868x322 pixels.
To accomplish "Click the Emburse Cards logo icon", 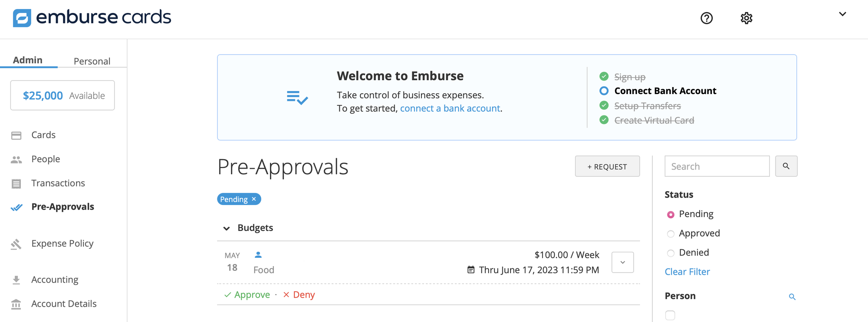I will tap(22, 18).
